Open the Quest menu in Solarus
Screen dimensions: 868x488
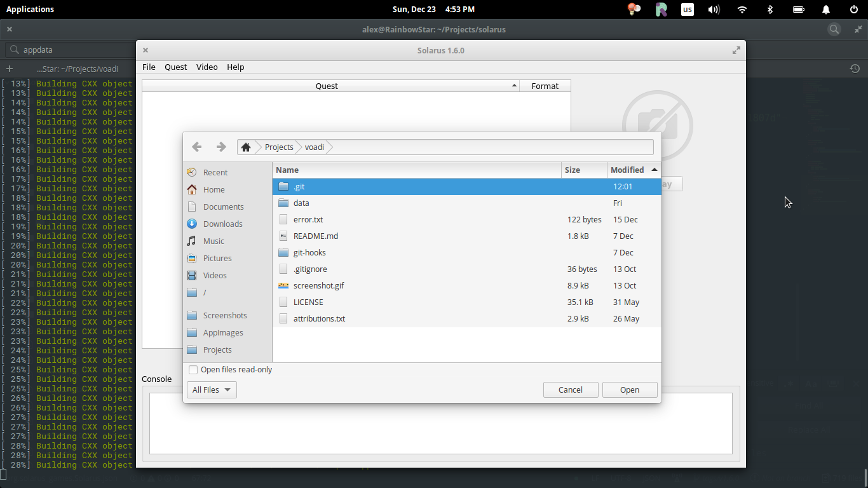[x=176, y=67]
